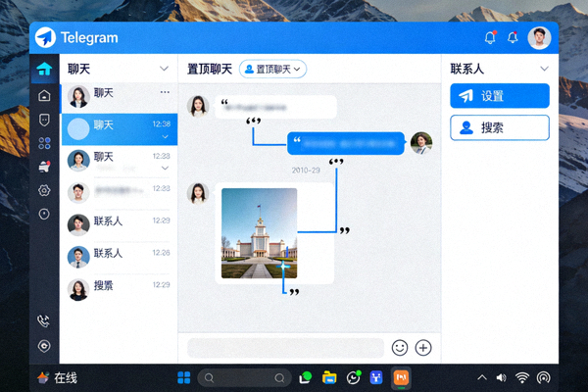Click the Telegram paper plane logo
Screen dimensions: 588x392
(x=45, y=37)
